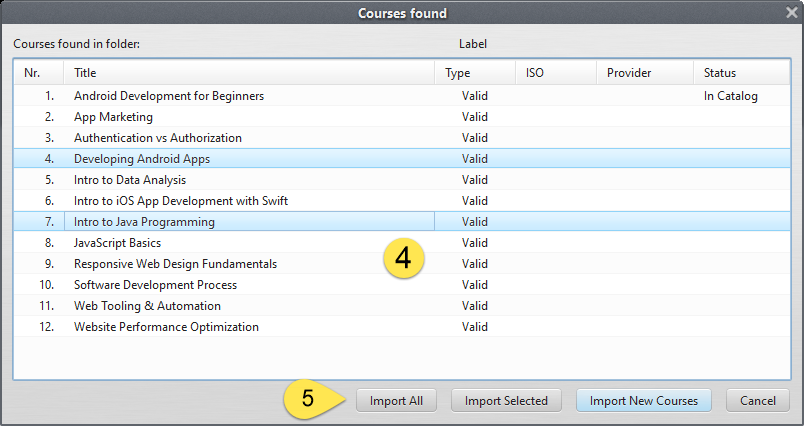Sort courses by Title column header

[x=248, y=73]
